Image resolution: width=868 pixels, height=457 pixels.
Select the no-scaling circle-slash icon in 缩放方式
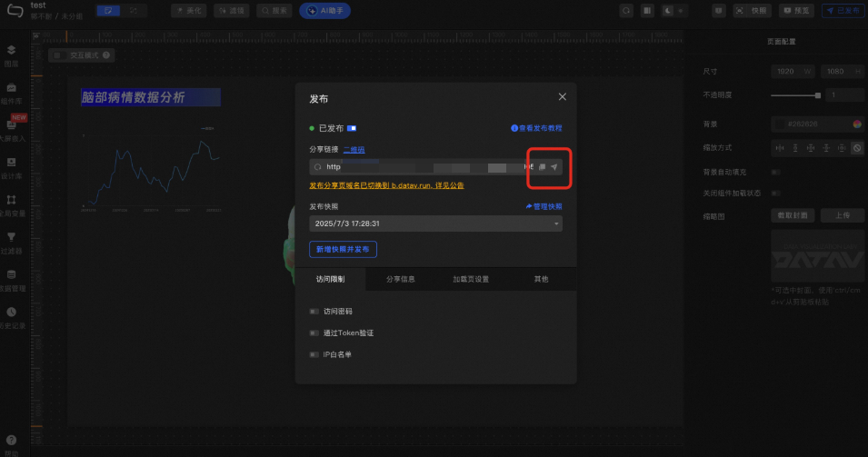pyautogui.click(x=857, y=148)
